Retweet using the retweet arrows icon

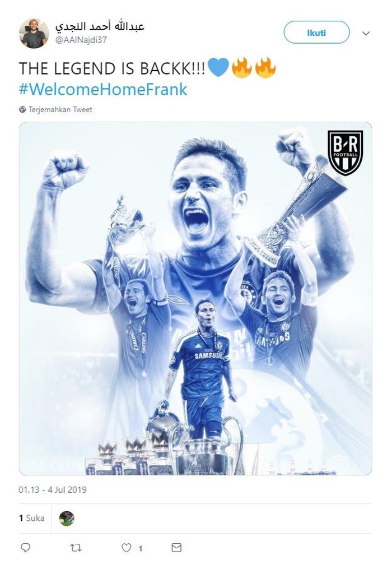tap(76, 548)
